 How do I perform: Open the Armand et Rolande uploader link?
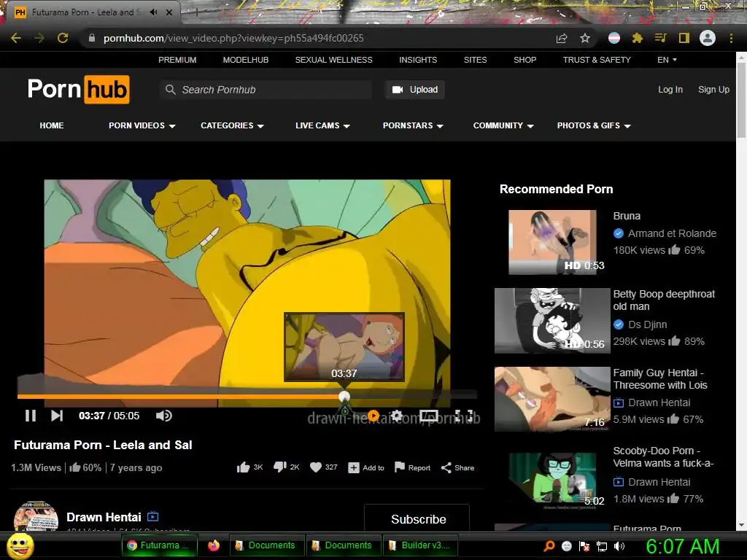(672, 233)
